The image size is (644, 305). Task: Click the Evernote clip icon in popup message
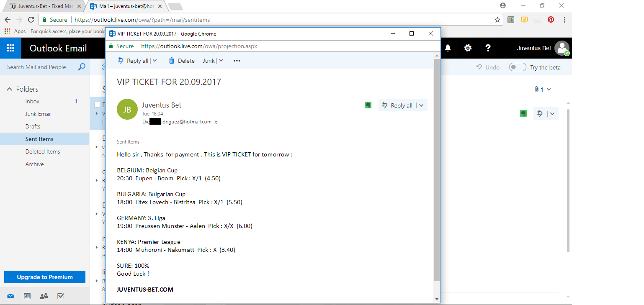(x=368, y=105)
